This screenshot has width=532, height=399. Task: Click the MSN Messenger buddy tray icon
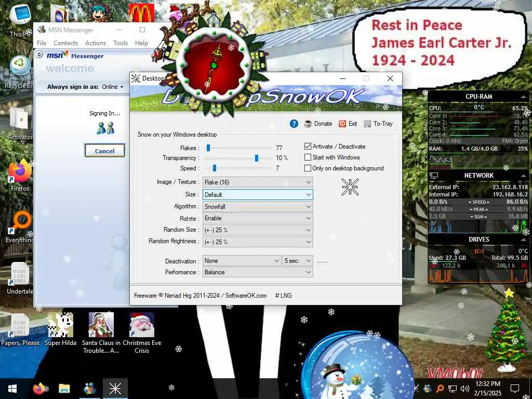tap(428, 389)
